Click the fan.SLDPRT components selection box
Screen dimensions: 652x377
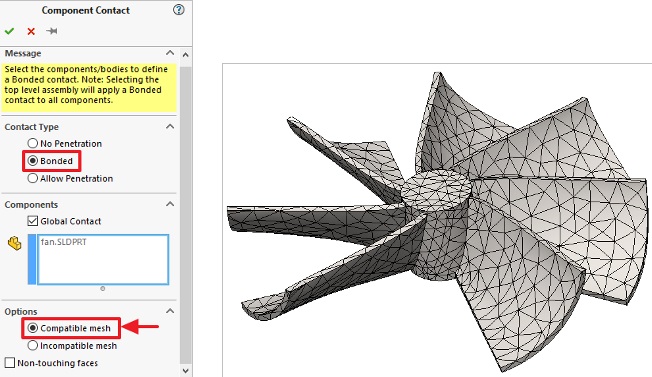click(103, 260)
